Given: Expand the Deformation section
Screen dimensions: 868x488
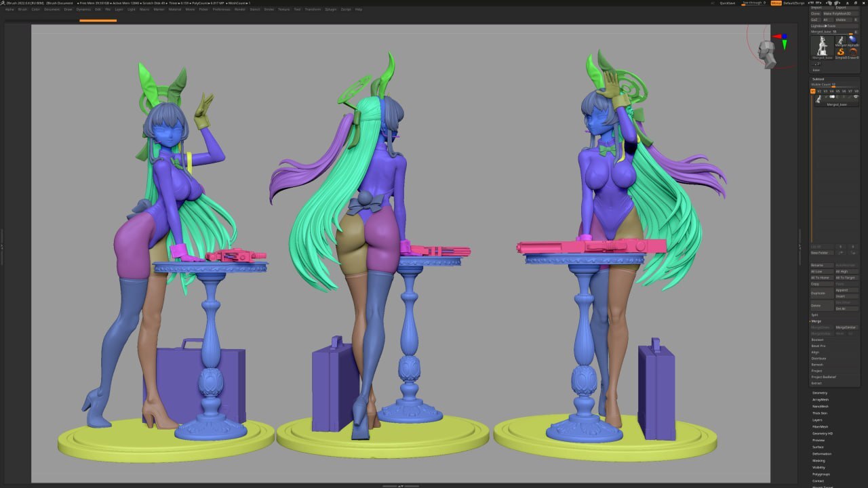Looking at the screenshot, I should (x=822, y=454).
